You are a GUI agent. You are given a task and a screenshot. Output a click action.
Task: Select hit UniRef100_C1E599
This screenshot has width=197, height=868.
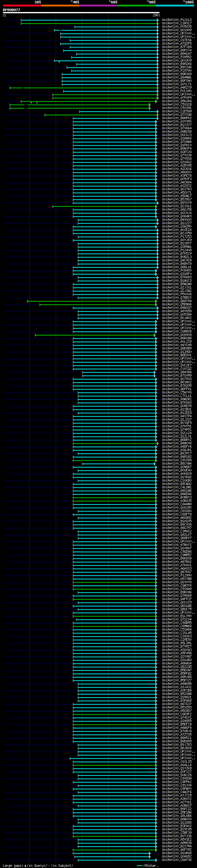(x=176, y=111)
